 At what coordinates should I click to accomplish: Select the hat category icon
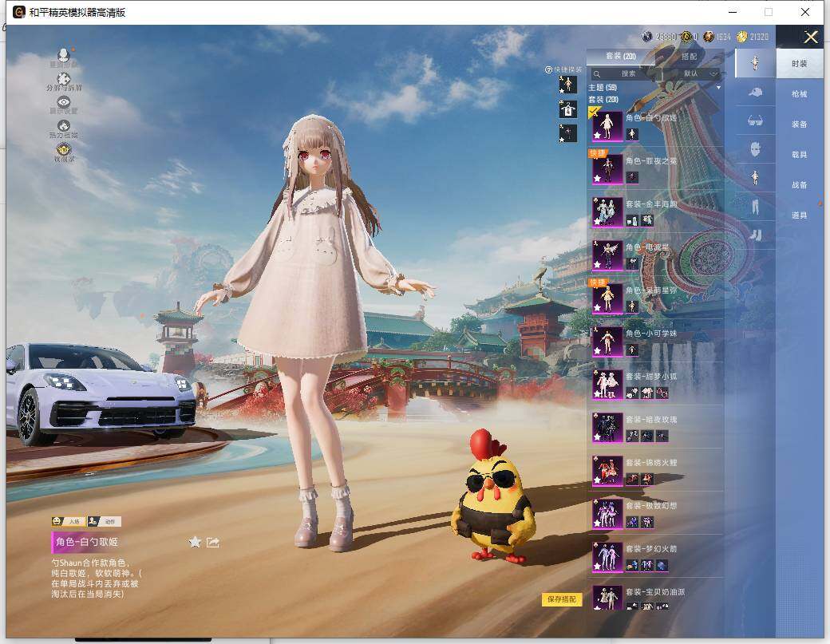tap(755, 92)
